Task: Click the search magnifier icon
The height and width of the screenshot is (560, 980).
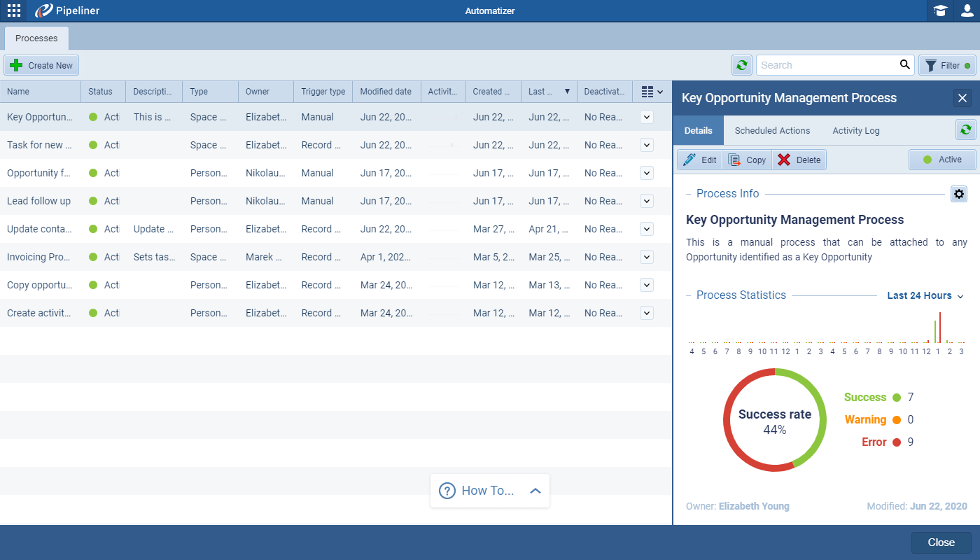Action: (x=905, y=65)
